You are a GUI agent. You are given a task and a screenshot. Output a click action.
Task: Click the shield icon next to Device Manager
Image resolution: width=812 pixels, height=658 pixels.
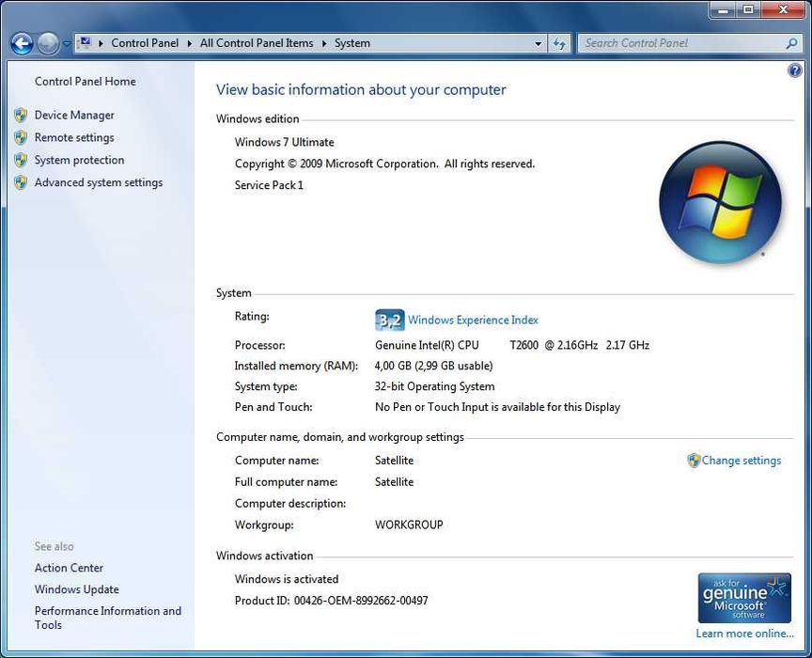(21, 115)
